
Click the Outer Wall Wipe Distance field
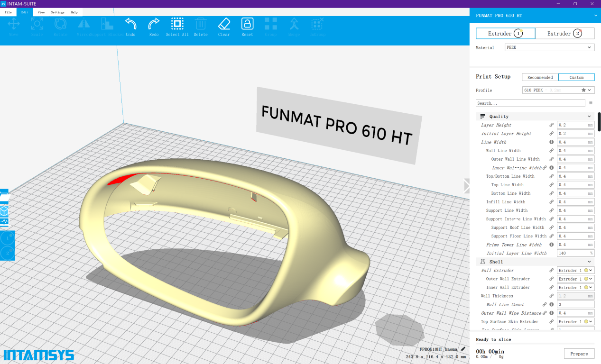click(575, 313)
